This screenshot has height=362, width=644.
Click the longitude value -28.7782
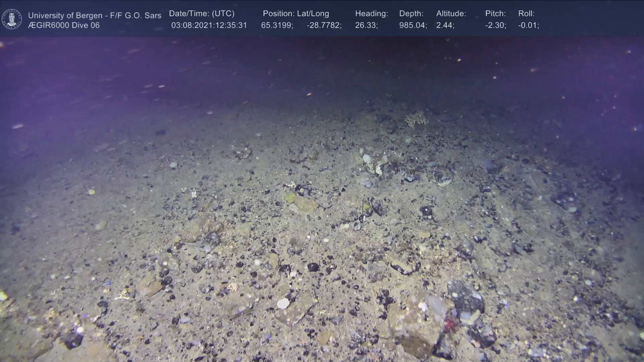point(324,25)
